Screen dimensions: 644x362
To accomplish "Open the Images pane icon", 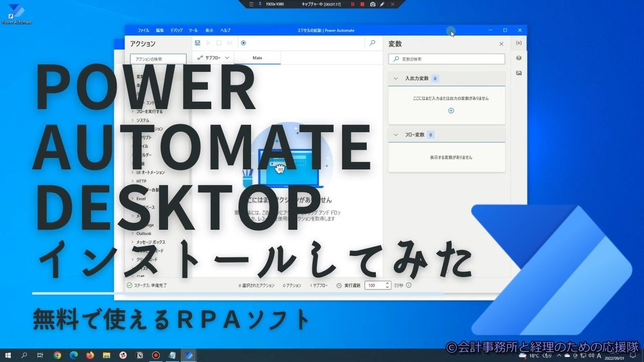I will [x=519, y=73].
